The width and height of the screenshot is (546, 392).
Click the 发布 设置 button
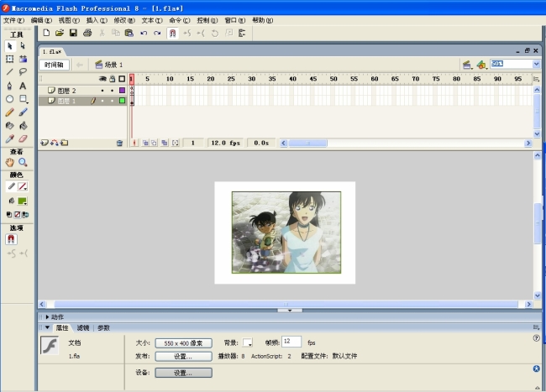[x=183, y=357]
